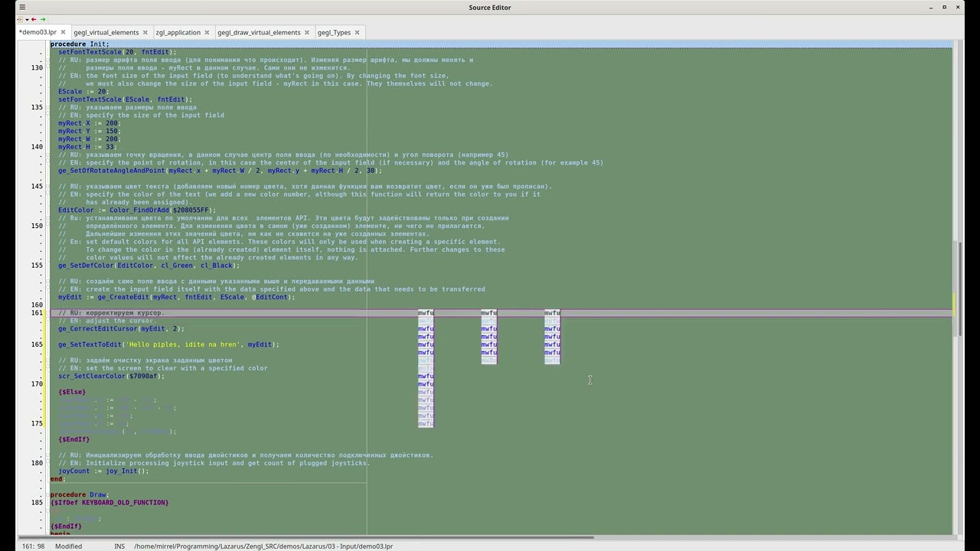Click the 'EN: set the screen to clear' comment
Screen dimensions: 980x551
[x=163, y=368]
